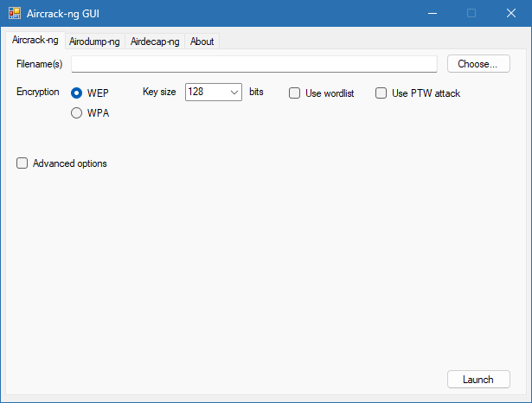Click the Aircrack-ng GUI app icon in title bar
The height and width of the screenshot is (403, 532).
click(x=15, y=13)
